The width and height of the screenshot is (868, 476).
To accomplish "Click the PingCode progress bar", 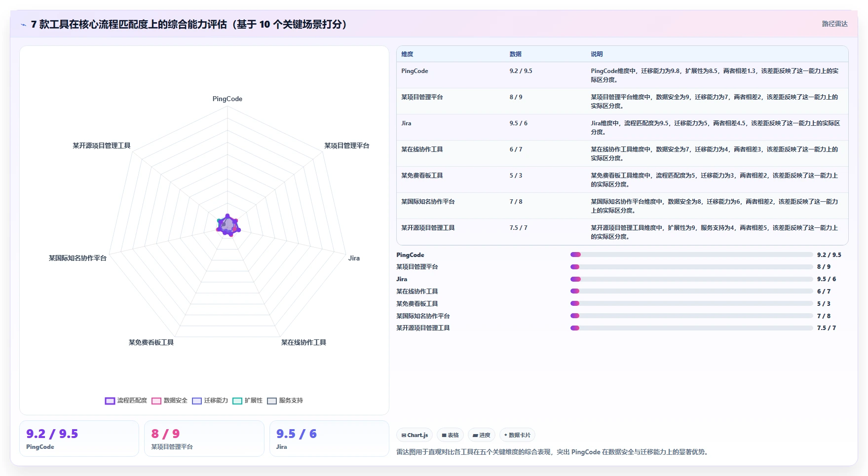I will [691, 255].
